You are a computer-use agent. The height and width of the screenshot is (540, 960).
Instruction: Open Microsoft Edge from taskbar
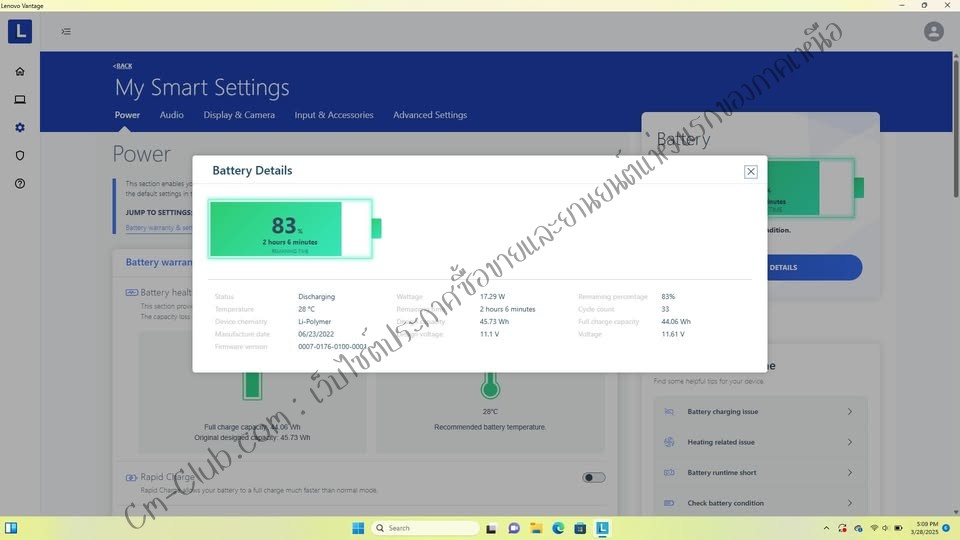[x=558, y=528]
